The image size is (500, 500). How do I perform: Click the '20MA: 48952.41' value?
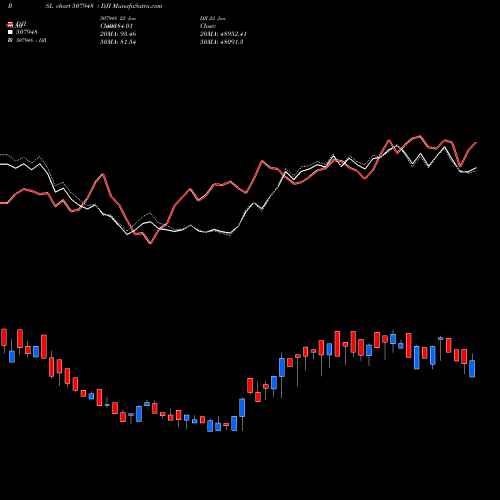click(x=223, y=34)
